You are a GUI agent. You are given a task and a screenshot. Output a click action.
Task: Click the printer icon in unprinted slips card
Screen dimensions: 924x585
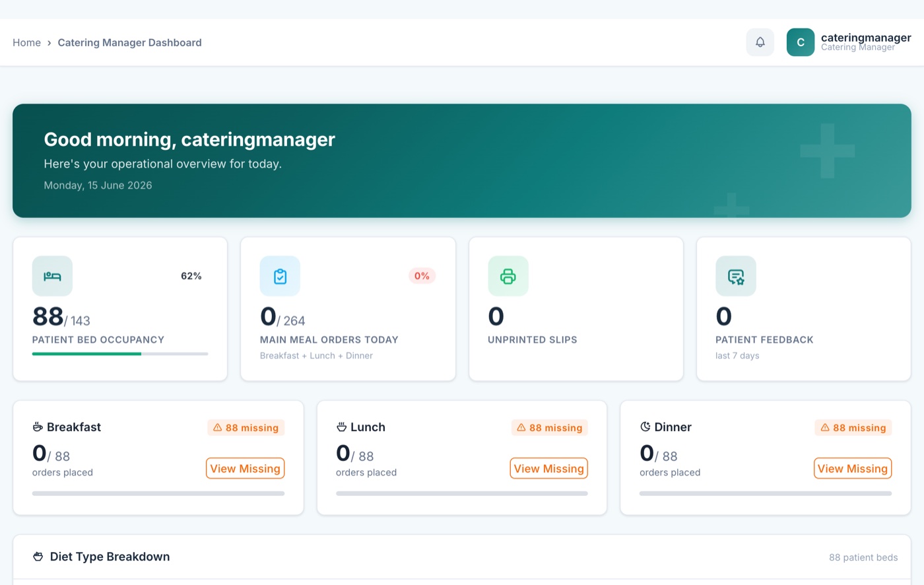pos(508,276)
